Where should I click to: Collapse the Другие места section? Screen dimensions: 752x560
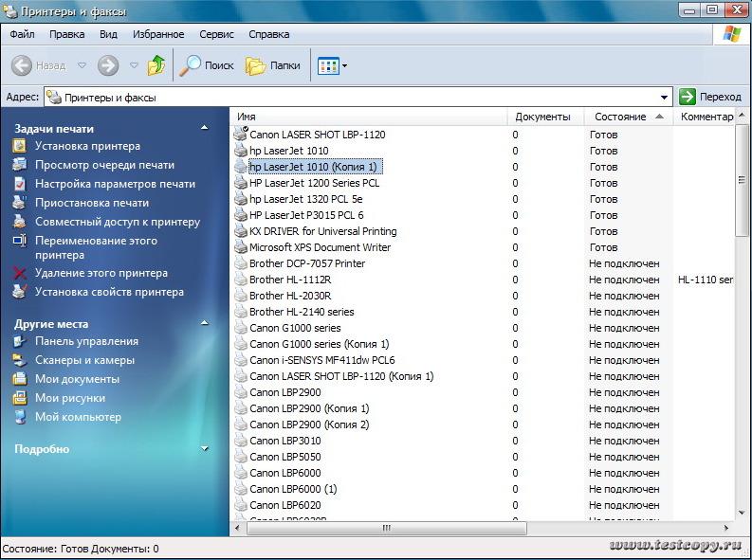point(205,323)
